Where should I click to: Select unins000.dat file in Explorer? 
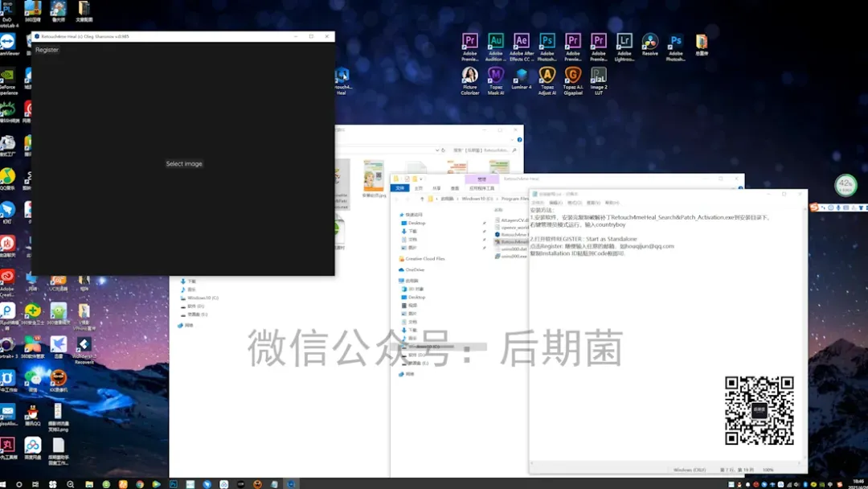(510, 249)
